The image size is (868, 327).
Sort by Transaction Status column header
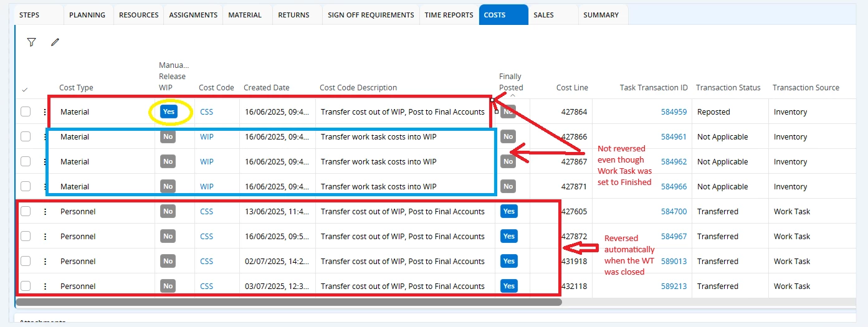[x=728, y=88]
